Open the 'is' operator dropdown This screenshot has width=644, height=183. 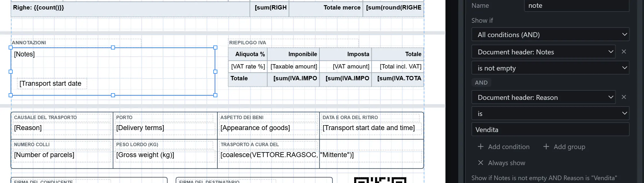550,113
